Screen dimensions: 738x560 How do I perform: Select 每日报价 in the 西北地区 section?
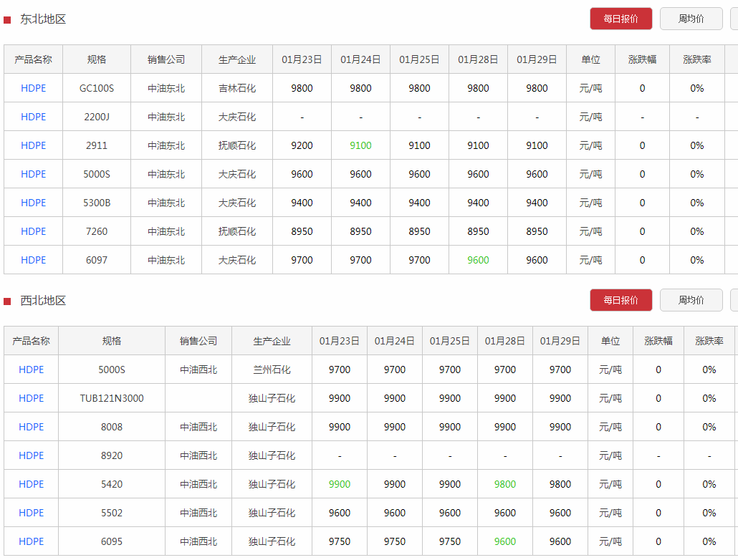(620, 300)
